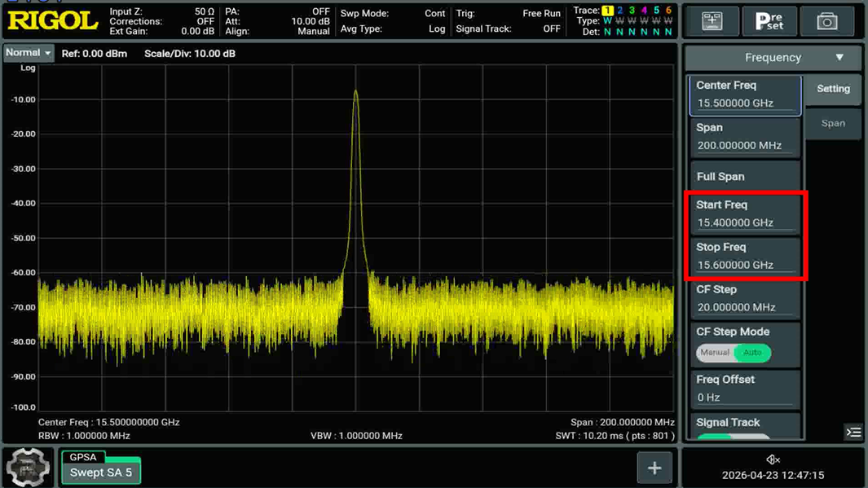Click the Swp Mode: Cont setting

393,13
